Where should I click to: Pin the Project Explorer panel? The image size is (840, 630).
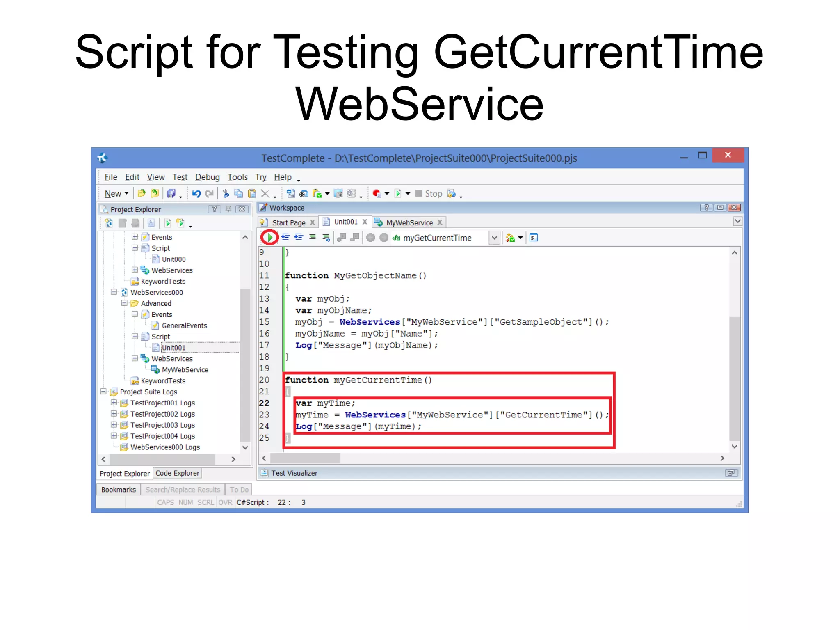point(228,209)
